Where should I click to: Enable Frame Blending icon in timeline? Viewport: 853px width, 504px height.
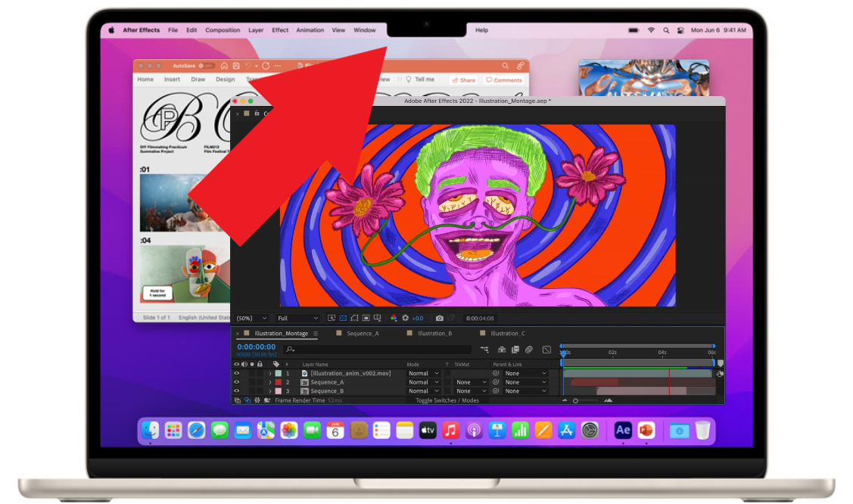[x=515, y=350]
